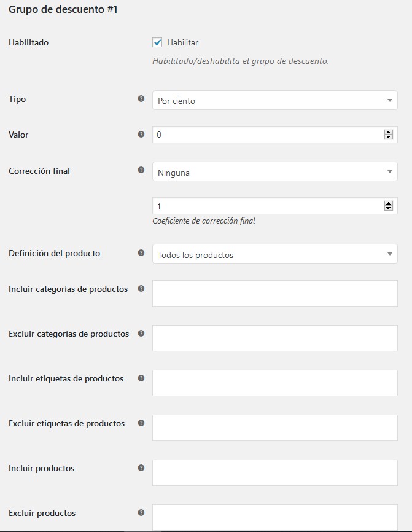Expand the Todos los productos dropdown
The height and width of the screenshot is (532, 412).
[x=274, y=254]
